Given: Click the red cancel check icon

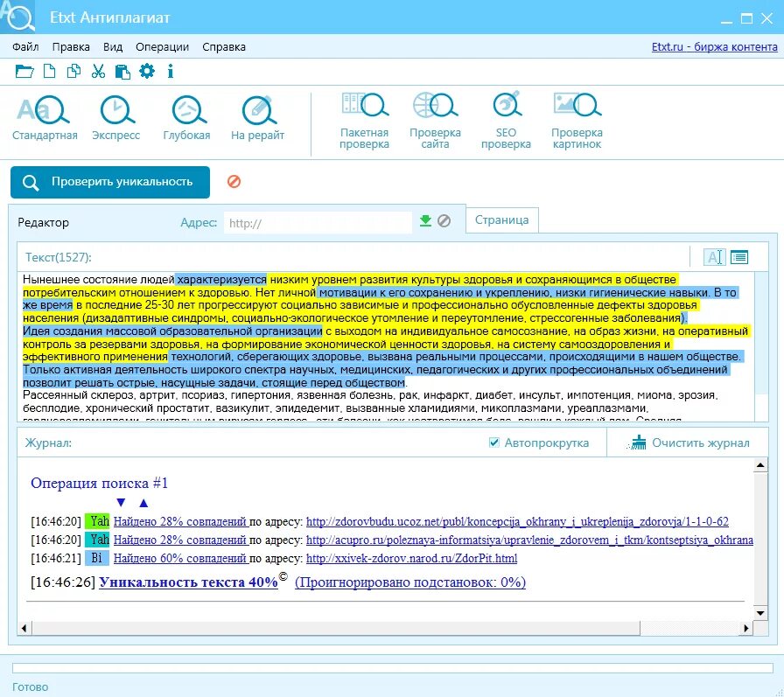Looking at the screenshot, I should pyautogui.click(x=234, y=181).
